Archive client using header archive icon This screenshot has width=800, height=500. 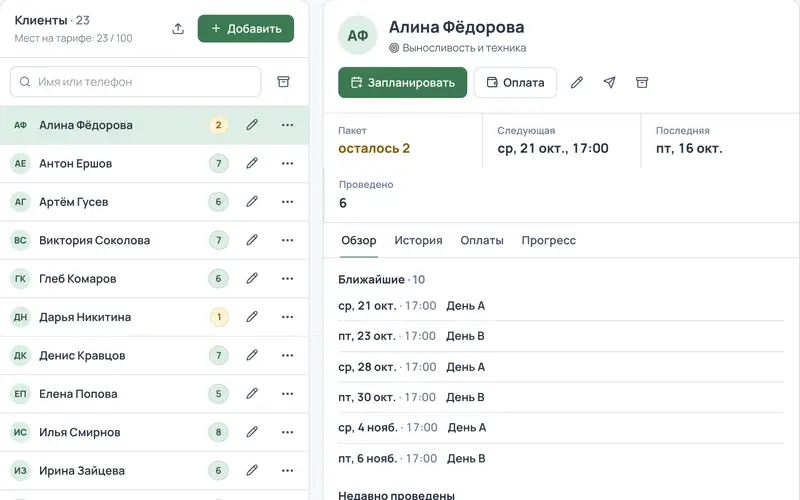(x=642, y=82)
